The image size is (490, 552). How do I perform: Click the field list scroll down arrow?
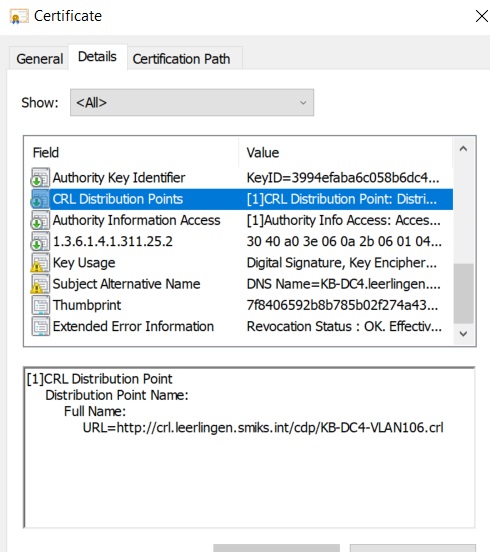click(463, 333)
